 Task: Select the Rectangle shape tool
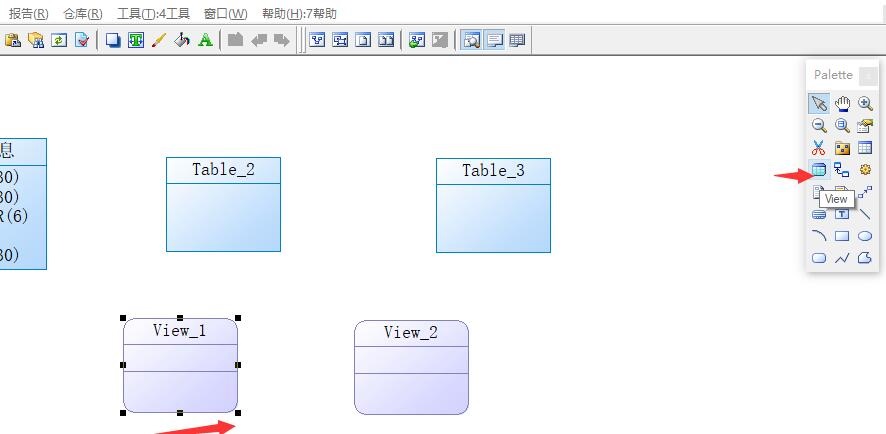coord(842,236)
